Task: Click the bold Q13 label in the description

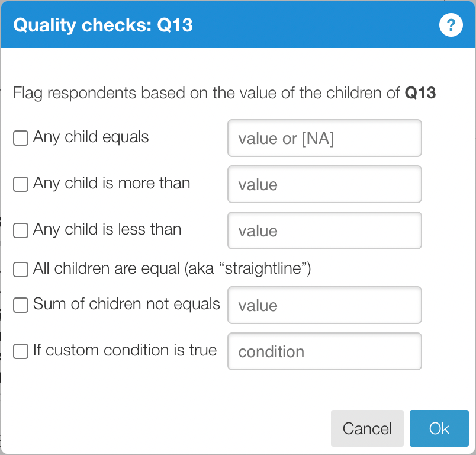Action: (422, 93)
